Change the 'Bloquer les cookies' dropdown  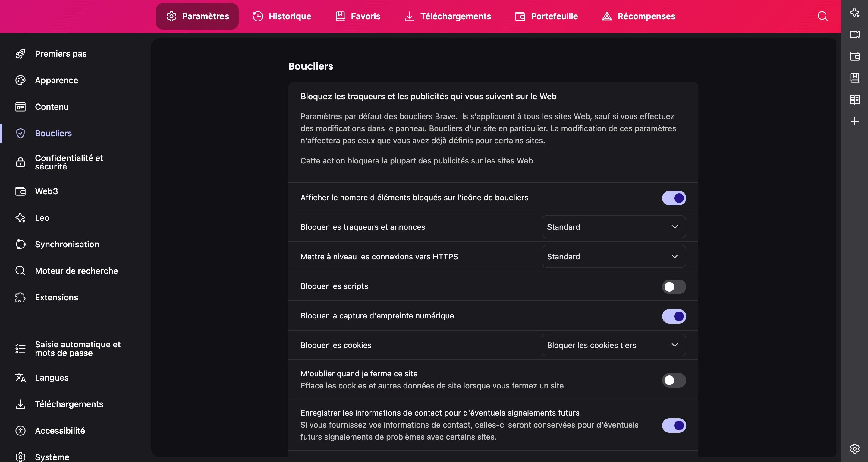pyautogui.click(x=613, y=345)
